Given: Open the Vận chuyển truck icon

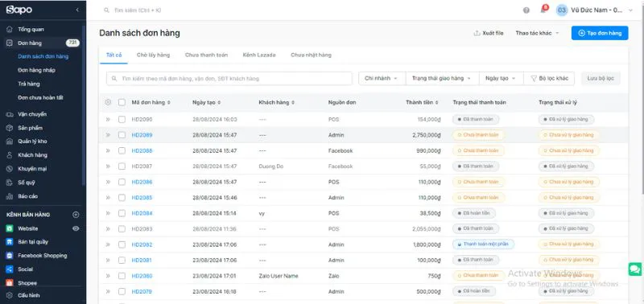Looking at the screenshot, I should click(10, 114).
